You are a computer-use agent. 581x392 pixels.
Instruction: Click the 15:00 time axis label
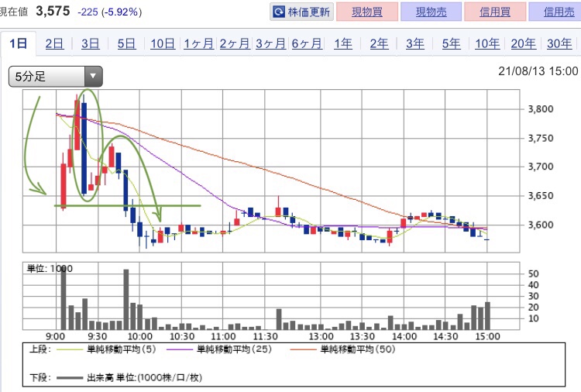click(x=487, y=336)
